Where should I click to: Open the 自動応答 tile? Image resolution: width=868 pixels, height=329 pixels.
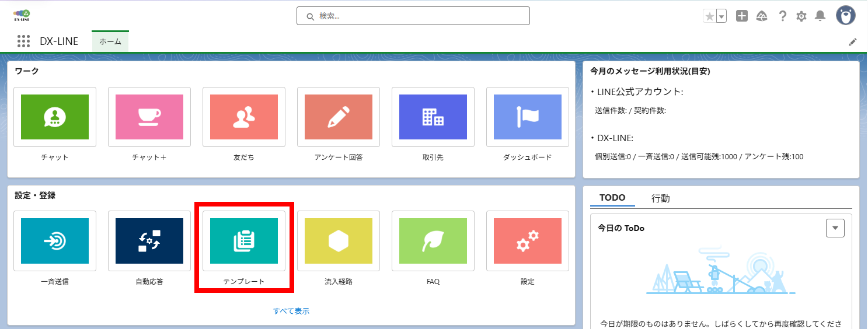(149, 241)
